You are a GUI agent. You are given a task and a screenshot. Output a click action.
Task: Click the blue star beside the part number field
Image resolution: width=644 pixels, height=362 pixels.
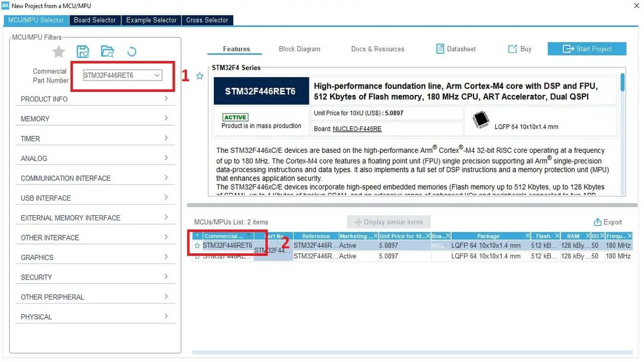tap(199, 76)
